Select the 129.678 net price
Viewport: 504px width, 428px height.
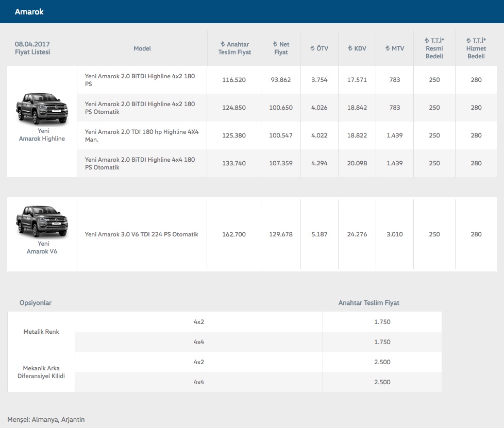point(281,234)
